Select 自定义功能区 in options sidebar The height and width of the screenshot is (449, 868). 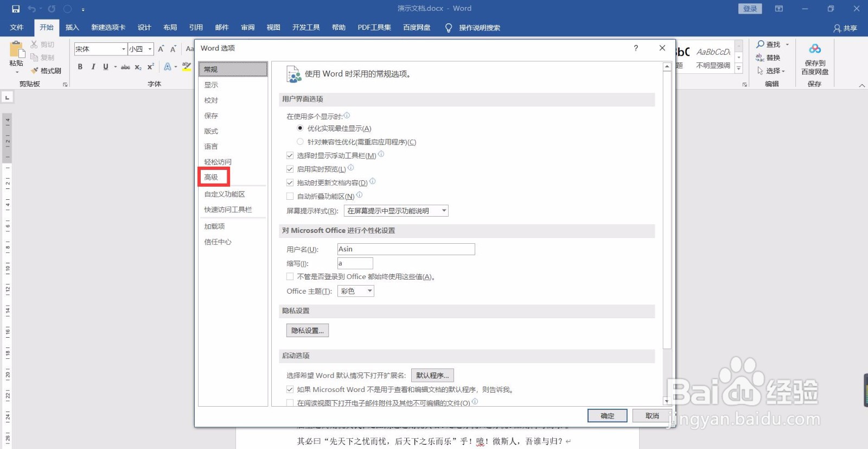click(225, 194)
